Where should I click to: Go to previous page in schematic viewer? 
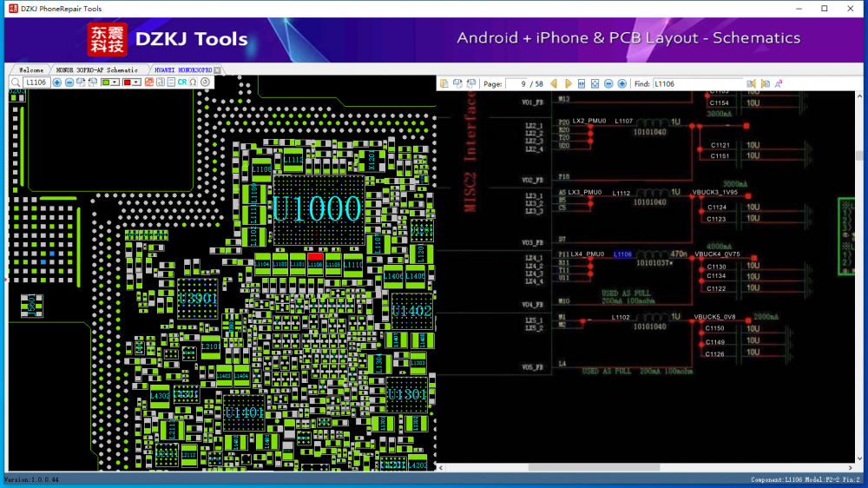point(554,83)
